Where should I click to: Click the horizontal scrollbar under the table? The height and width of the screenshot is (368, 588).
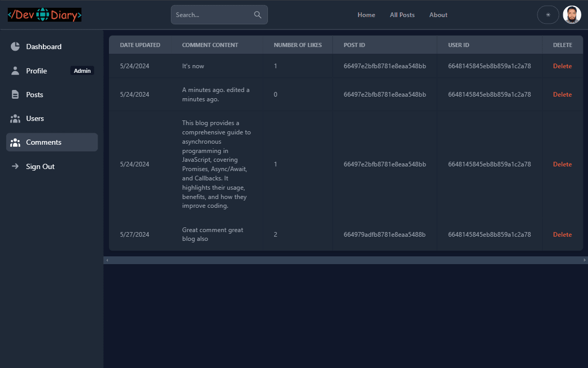pos(345,260)
